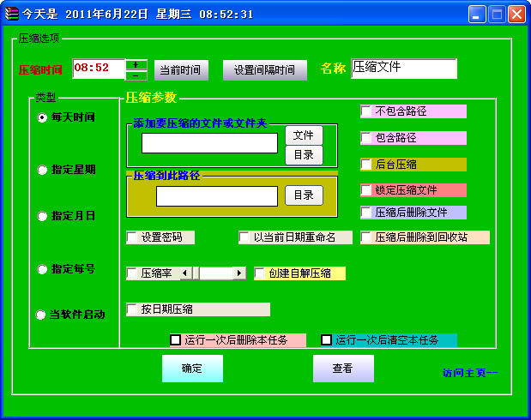Click the 当前时间 button

(x=181, y=70)
